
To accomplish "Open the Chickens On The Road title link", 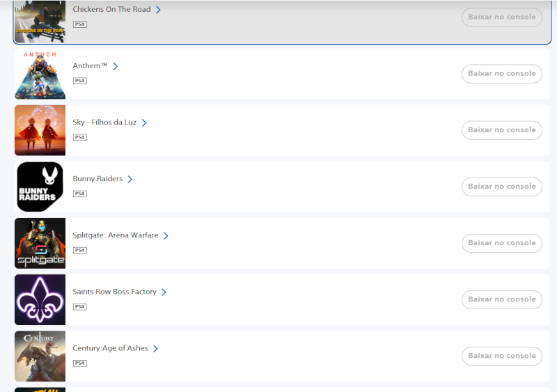I will click(111, 9).
